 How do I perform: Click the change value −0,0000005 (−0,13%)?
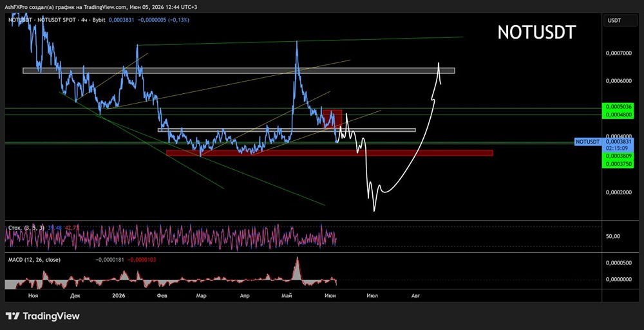pos(163,20)
